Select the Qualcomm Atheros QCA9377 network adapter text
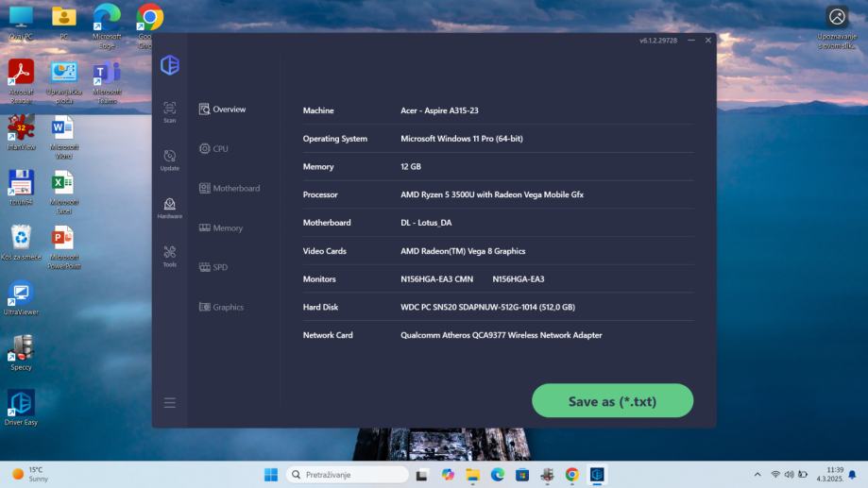 (x=501, y=335)
